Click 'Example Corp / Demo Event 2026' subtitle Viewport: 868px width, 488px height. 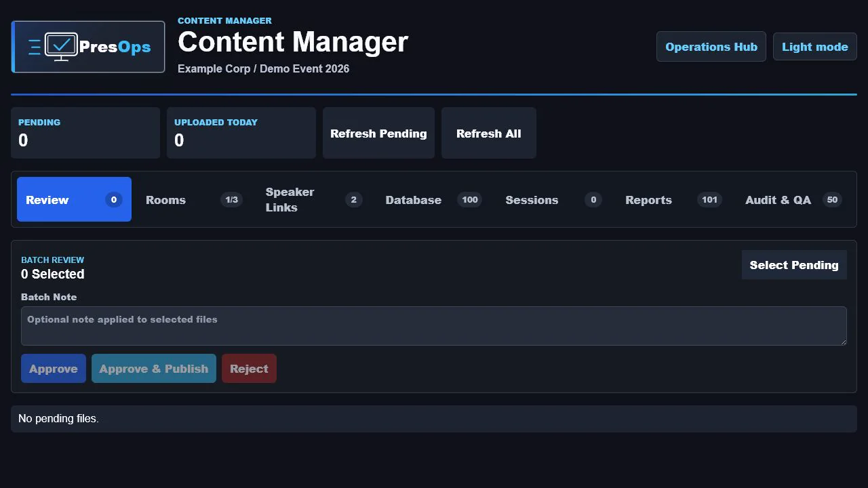coord(263,68)
